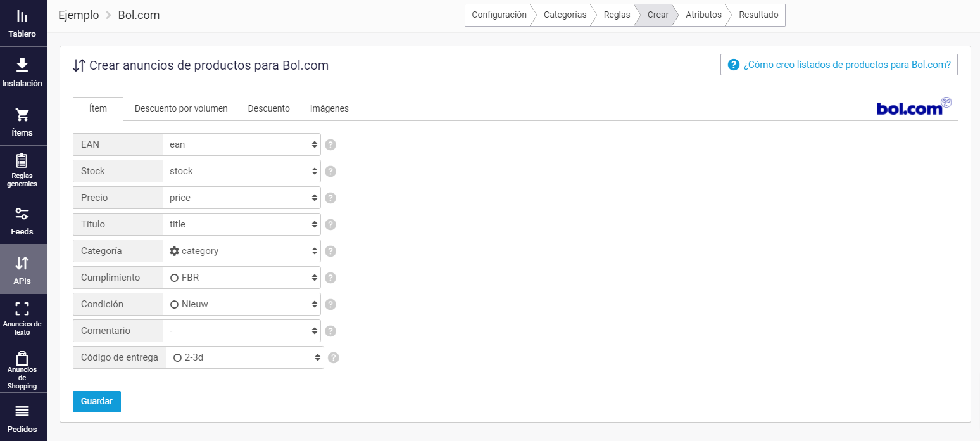Open the APIs sidebar item
Screen dimensions: 980x441
(x=23, y=269)
